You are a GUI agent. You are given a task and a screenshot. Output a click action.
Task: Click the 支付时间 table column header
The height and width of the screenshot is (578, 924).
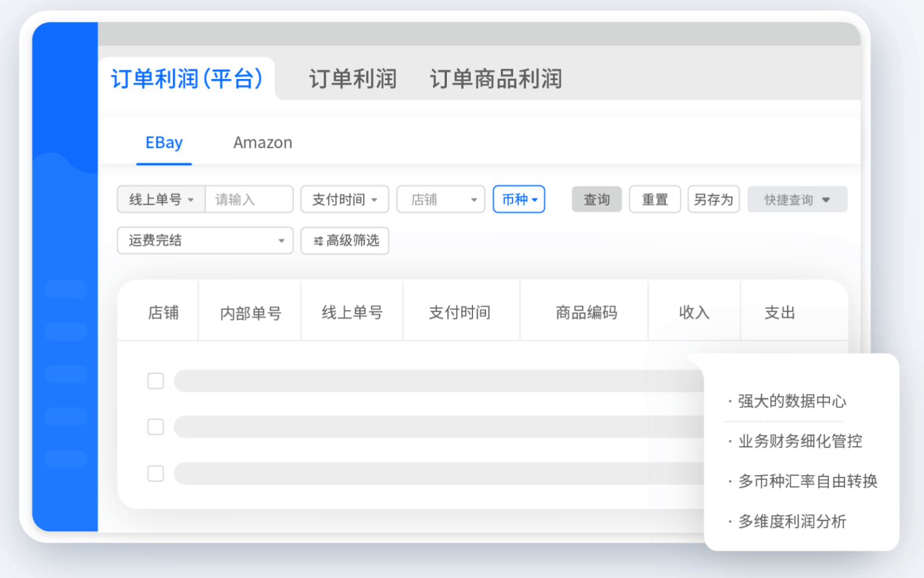tap(460, 313)
